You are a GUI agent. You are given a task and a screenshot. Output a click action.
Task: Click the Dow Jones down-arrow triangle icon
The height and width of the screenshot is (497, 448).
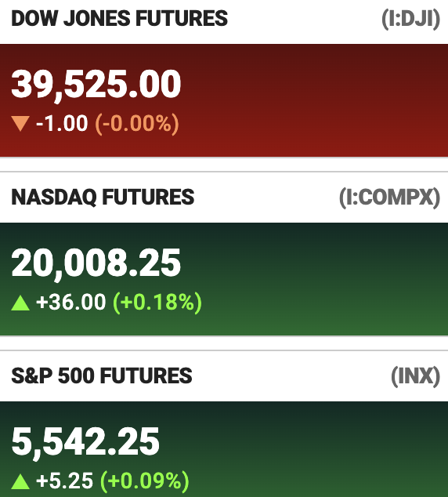click(x=20, y=124)
